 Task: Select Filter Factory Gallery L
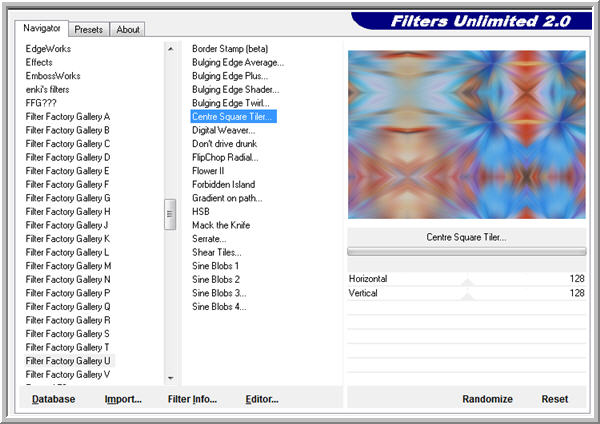coord(67,252)
